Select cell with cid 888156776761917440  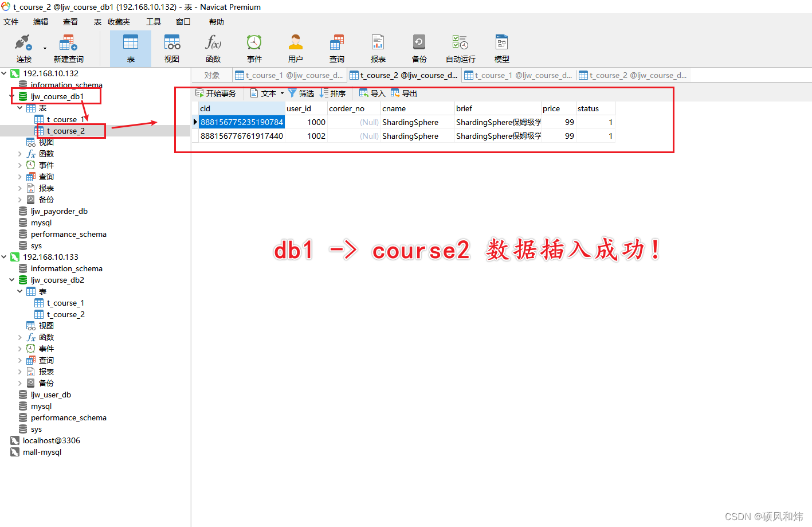tap(242, 136)
